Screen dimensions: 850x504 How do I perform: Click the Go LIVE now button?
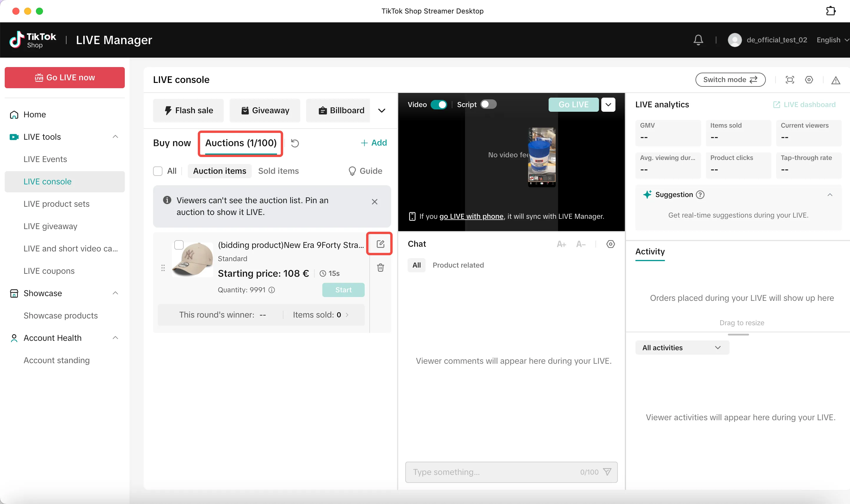coord(64,77)
